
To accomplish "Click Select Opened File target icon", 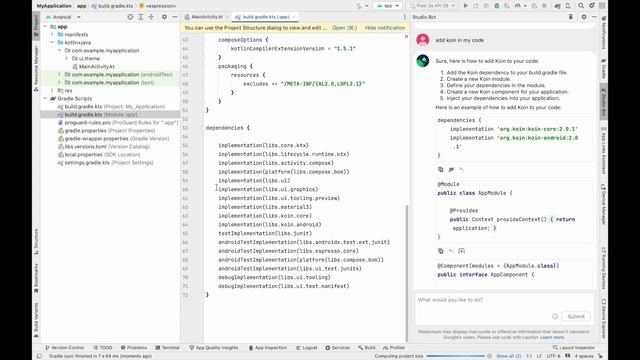I will pyautogui.click(x=130, y=17).
